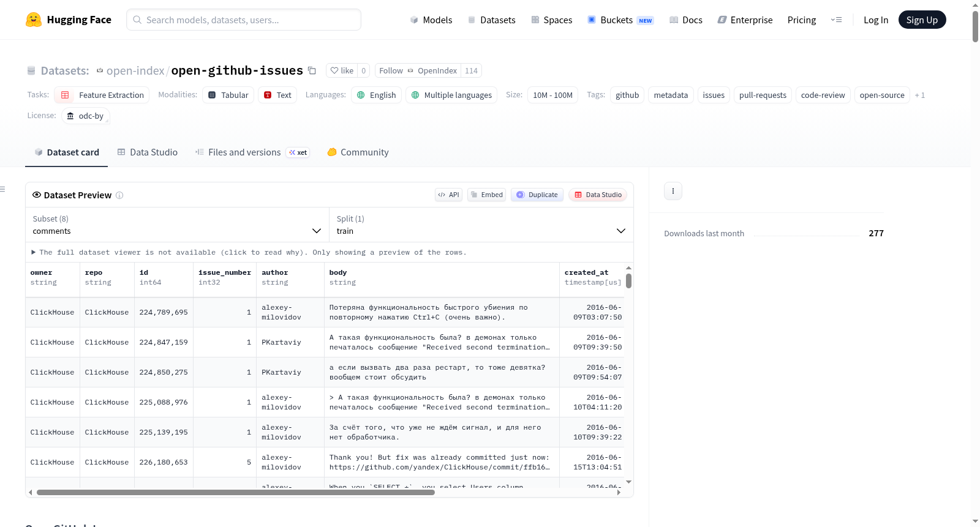The image size is (980, 527).
Task: Click the Embed button
Action: tap(486, 195)
